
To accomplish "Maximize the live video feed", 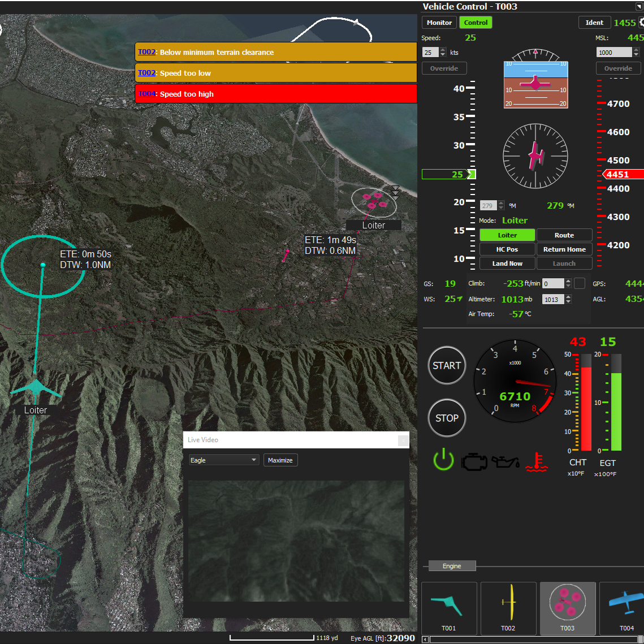I will 280,460.
